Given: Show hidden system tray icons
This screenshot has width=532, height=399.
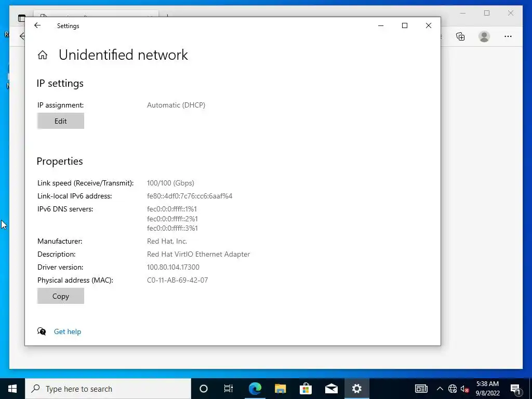Looking at the screenshot, I should point(440,389).
